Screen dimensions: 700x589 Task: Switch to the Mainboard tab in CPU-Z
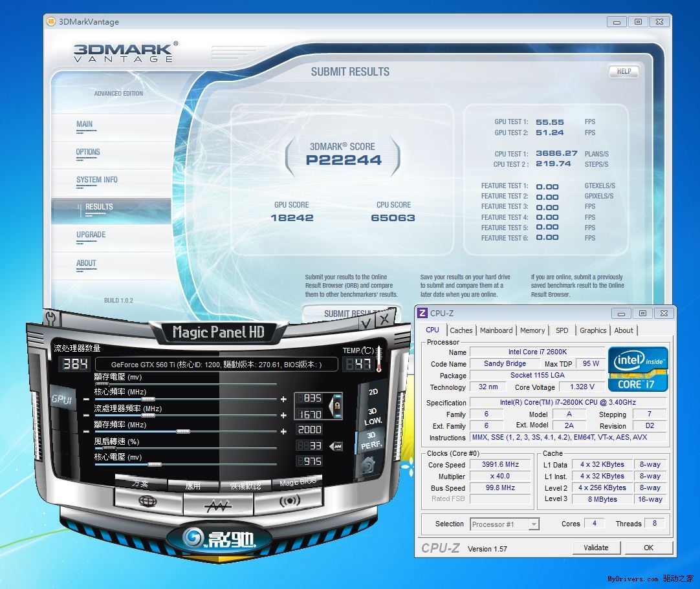pos(496,330)
